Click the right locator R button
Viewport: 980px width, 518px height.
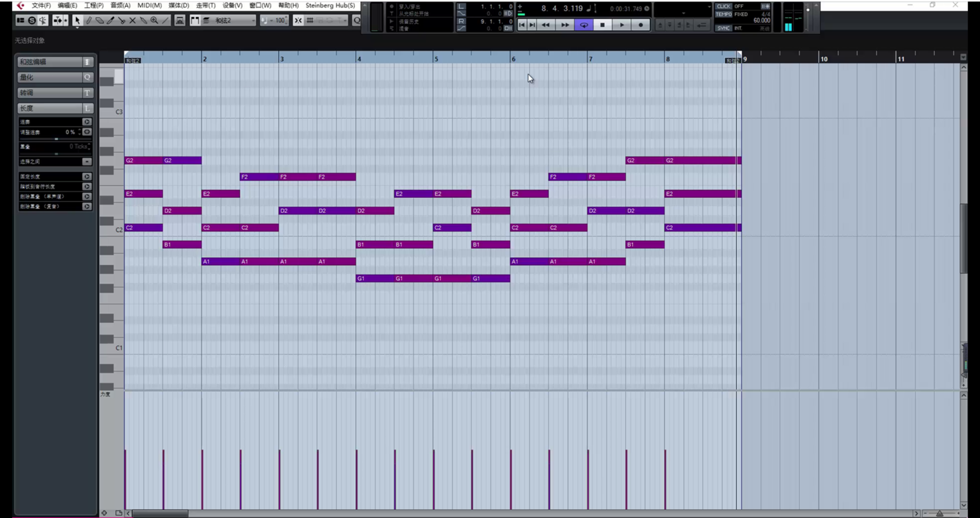(461, 21)
